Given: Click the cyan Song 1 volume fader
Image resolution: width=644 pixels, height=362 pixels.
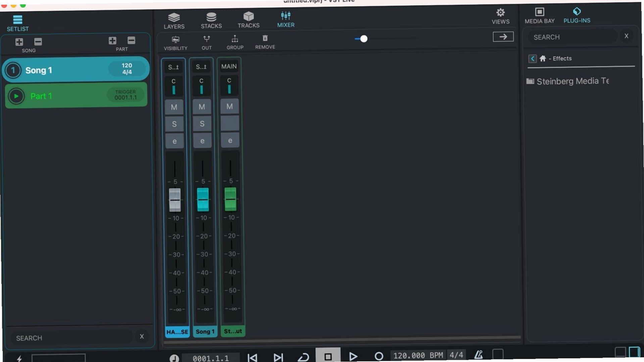Looking at the screenshot, I should tap(203, 200).
